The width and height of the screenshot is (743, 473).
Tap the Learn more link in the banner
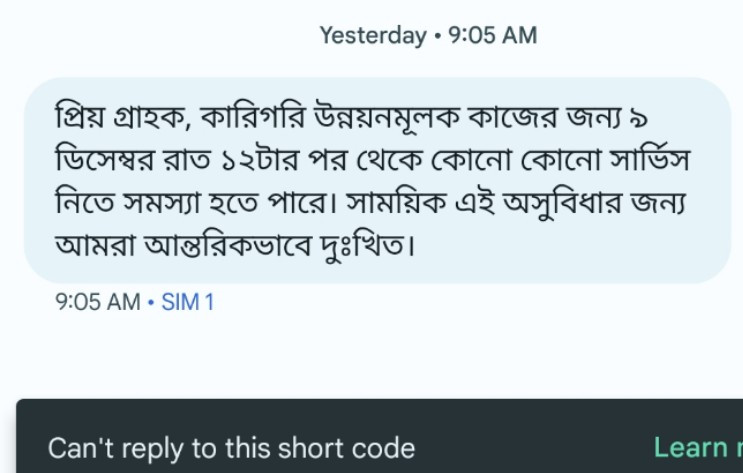(697, 447)
